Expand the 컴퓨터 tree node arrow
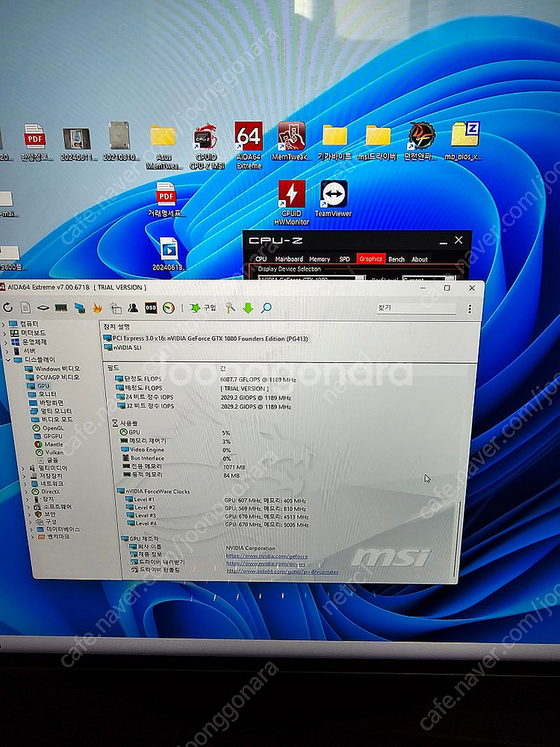The height and width of the screenshot is (747, 560). [x=4, y=324]
